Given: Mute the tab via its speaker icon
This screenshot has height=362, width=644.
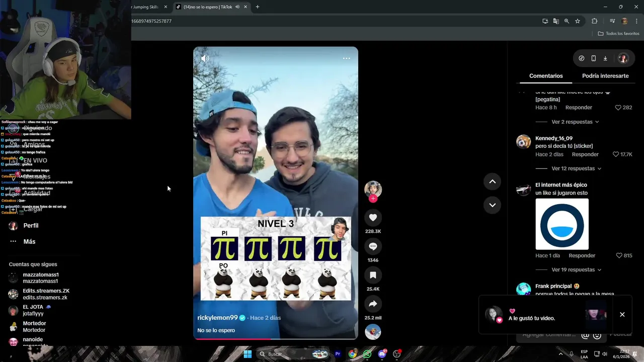Looking at the screenshot, I should (237, 7).
